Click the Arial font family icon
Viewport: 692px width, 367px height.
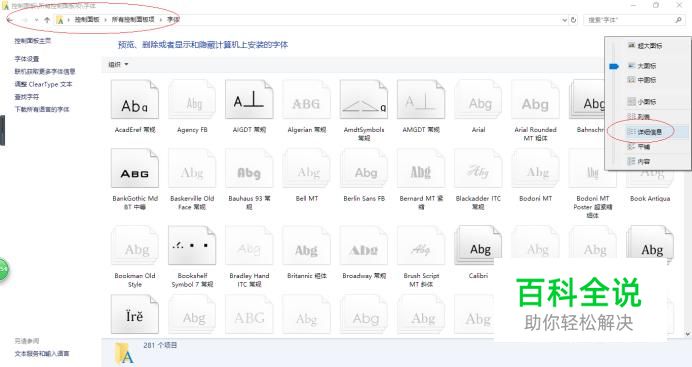(x=478, y=100)
